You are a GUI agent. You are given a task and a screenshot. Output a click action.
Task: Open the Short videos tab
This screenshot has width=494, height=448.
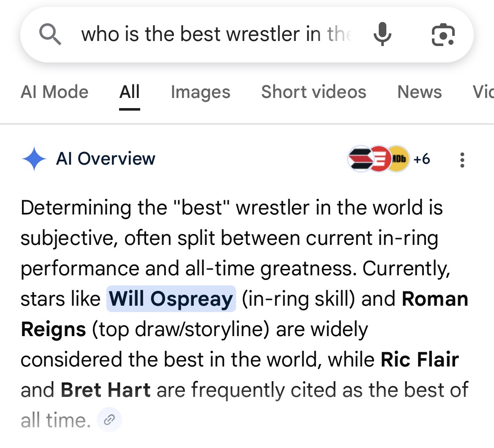(x=314, y=92)
